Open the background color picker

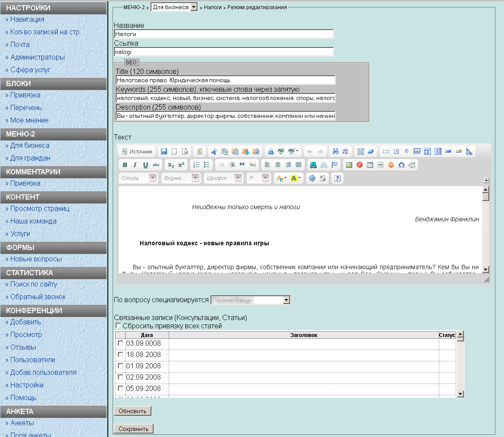click(295, 178)
